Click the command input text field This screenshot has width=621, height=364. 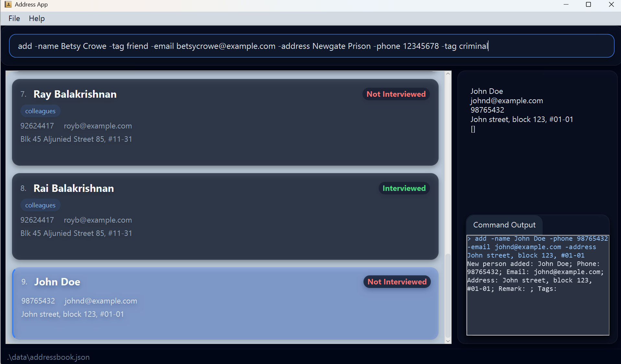[311, 46]
